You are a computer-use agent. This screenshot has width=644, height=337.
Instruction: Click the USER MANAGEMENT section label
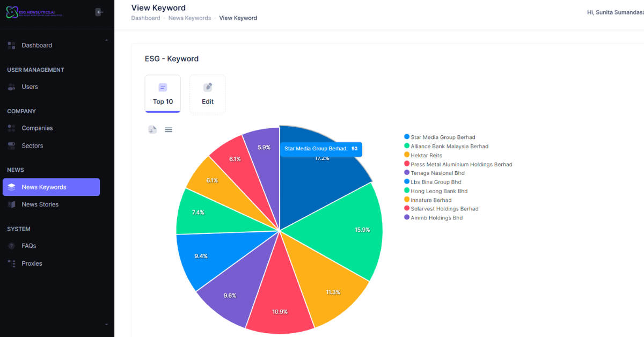pyautogui.click(x=35, y=70)
